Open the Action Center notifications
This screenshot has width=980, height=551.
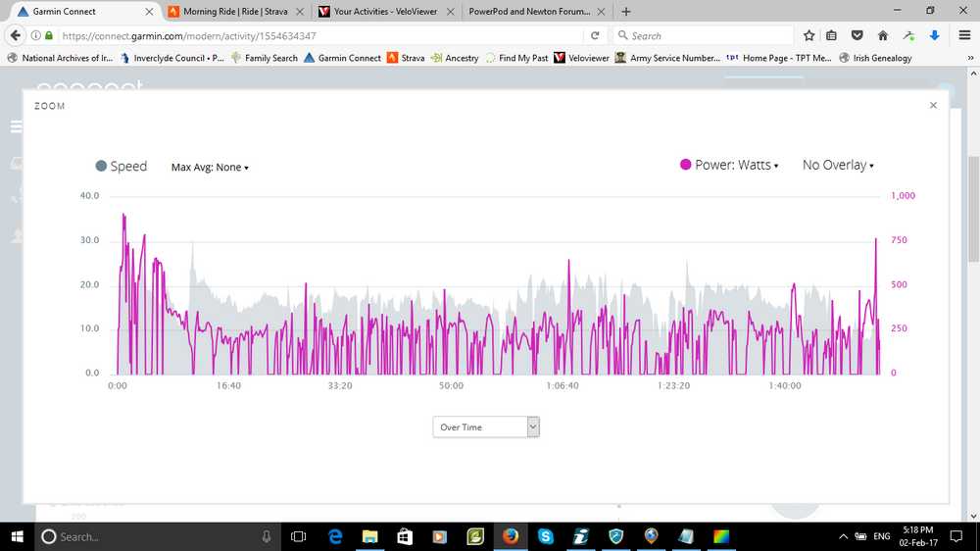(956, 536)
